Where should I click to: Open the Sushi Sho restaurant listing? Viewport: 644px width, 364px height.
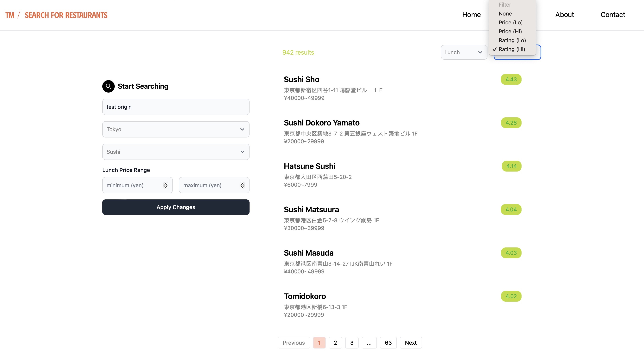pos(301,80)
